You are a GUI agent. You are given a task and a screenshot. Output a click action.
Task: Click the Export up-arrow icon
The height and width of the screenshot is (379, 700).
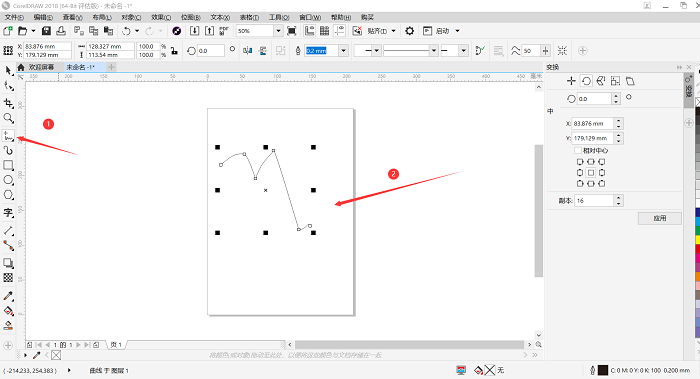[209, 31]
